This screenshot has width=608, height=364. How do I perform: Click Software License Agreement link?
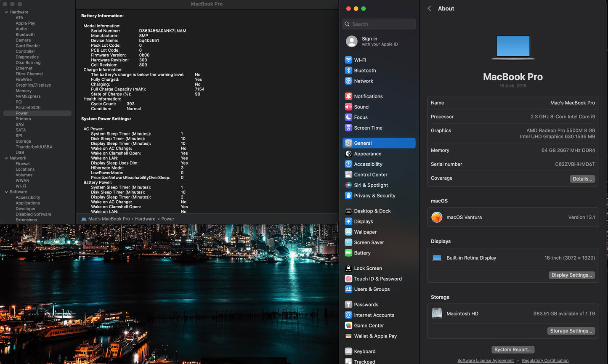tap(485, 361)
